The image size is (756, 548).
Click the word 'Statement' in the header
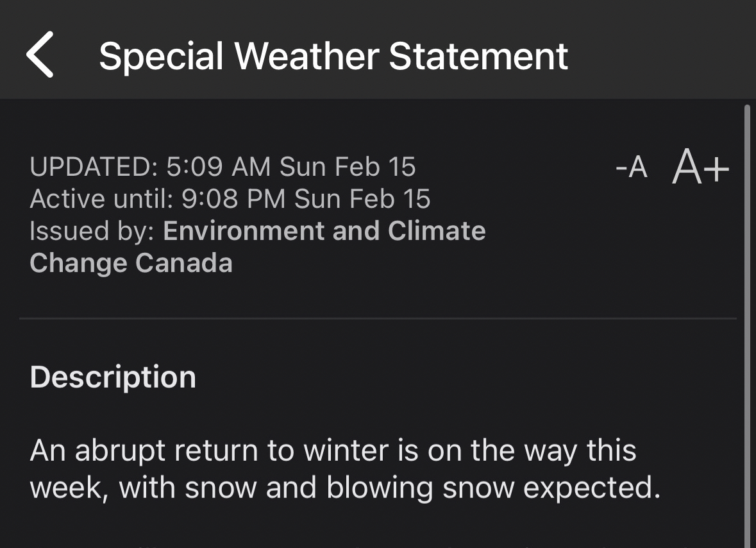pos(478,56)
